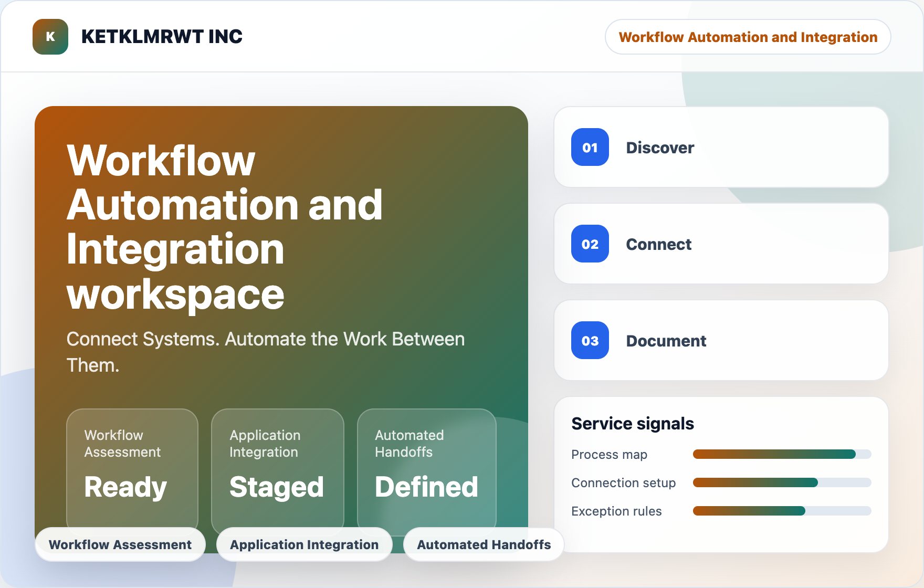Image resolution: width=924 pixels, height=588 pixels.
Task: Click the Service signals heading
Action: tap(633, 423)
